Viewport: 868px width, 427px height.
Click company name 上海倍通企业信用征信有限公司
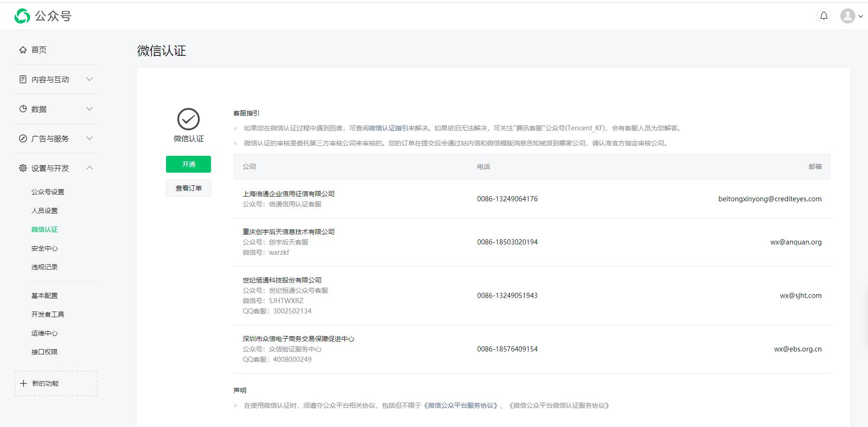[288, 194]
